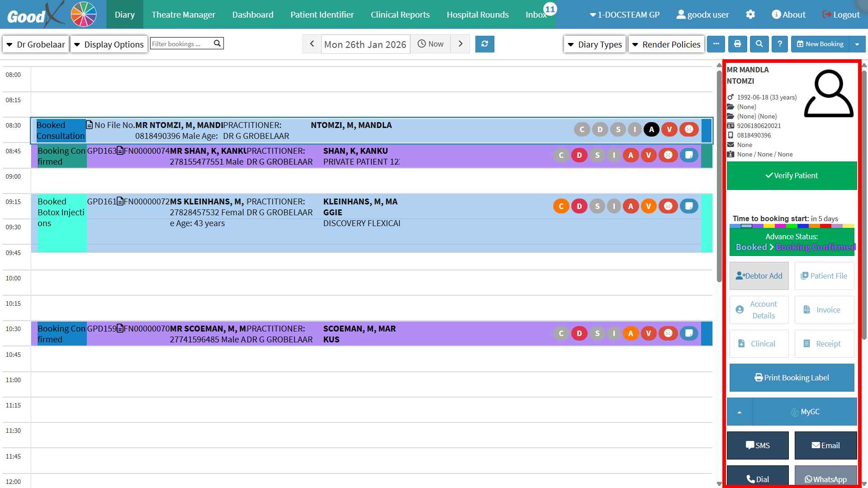Image resolution: width=868 pixels, height=488 pixels.
Task: Go to the next day arrow
Action: coord(460,44)
